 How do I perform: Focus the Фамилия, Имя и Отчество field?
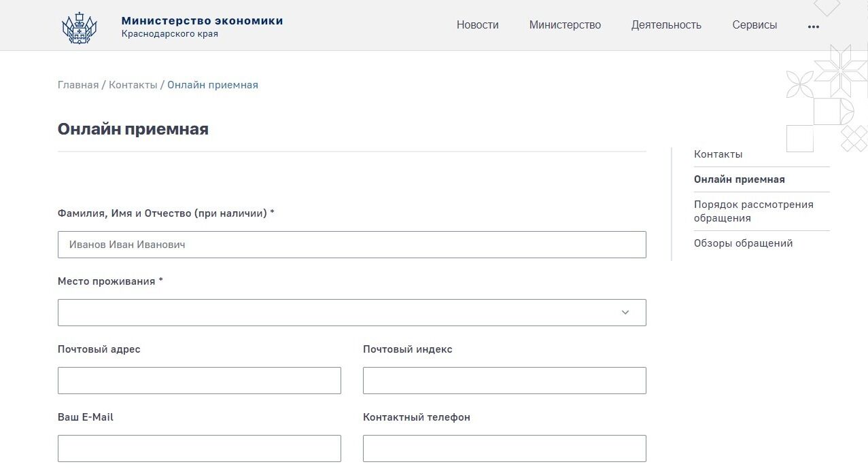point(352,245)
